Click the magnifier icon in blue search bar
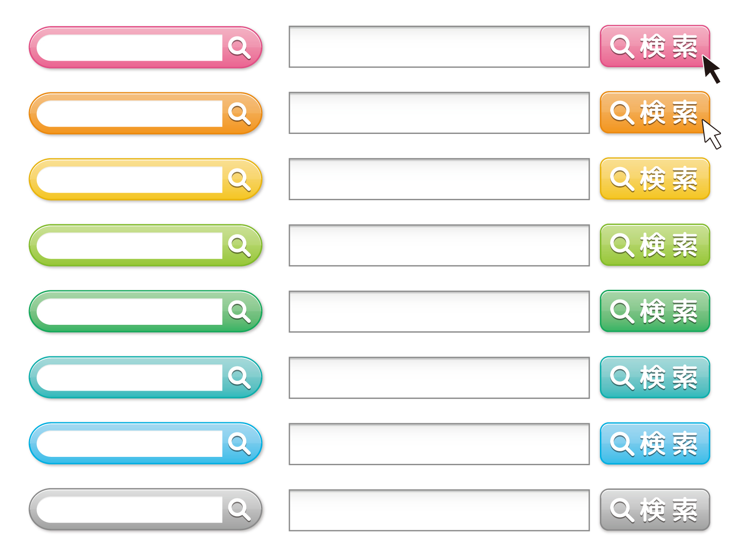The width and height of the screenshot is (747, 560). [239, 444]
